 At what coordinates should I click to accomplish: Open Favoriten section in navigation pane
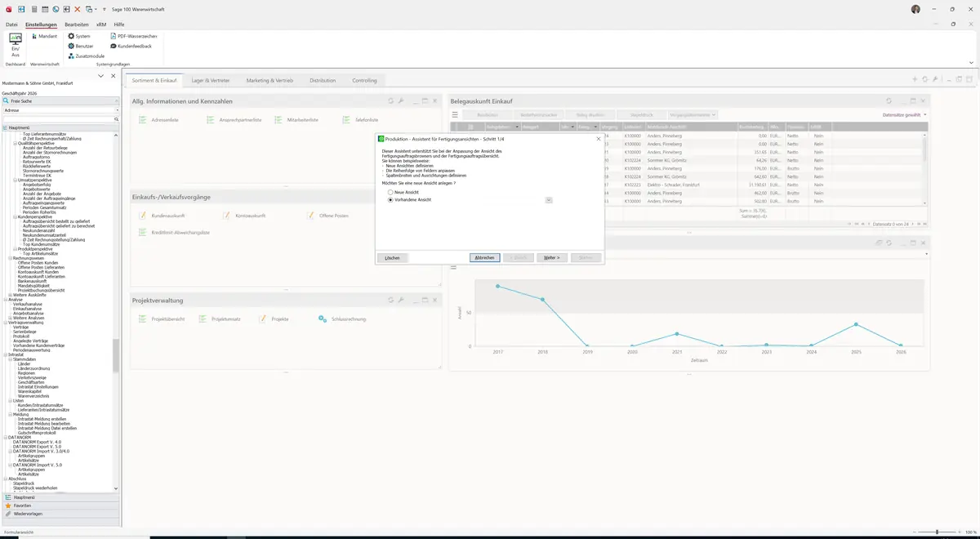pos(59,506)
